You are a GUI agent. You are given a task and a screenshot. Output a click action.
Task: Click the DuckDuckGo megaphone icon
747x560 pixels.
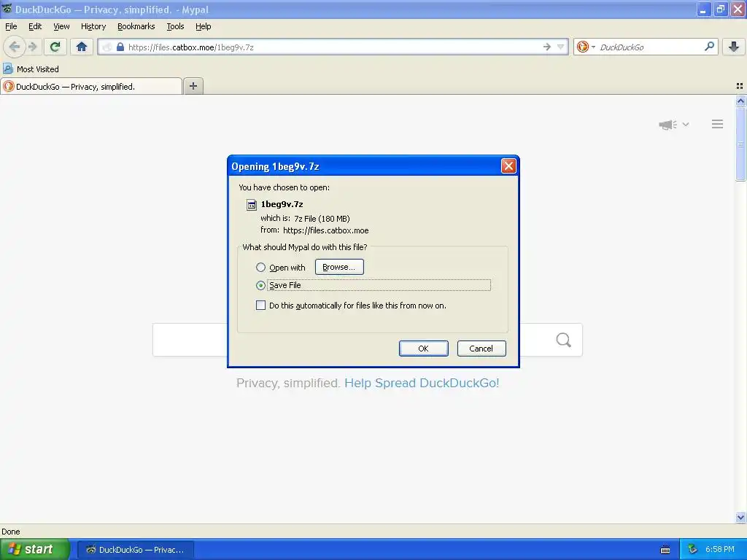pyautogui.click(x=668, y=125)
